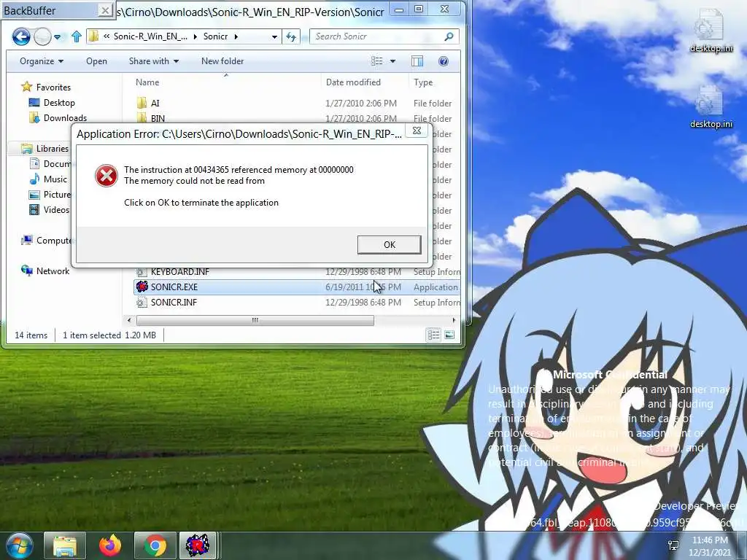Select the top desktop.ini desktop icon
Screen dimensions: 747x560
pyautogui.click(x=711, y=31)
